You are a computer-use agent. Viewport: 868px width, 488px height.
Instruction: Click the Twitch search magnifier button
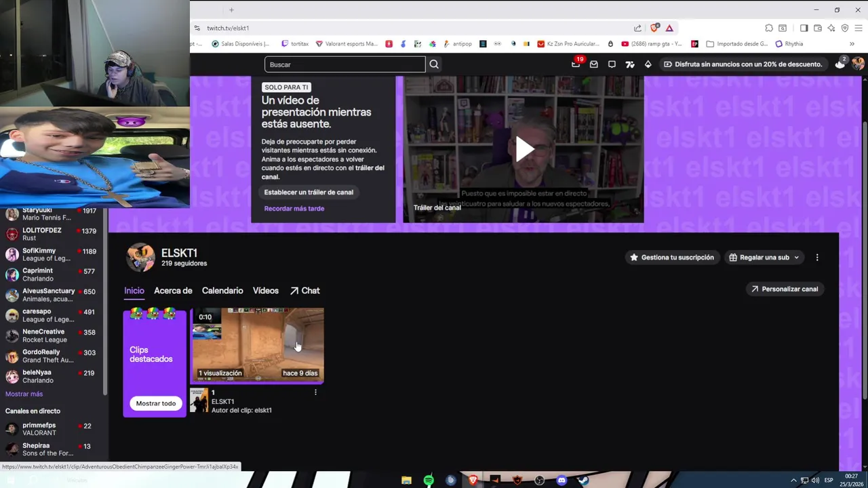tap(434, 64)
